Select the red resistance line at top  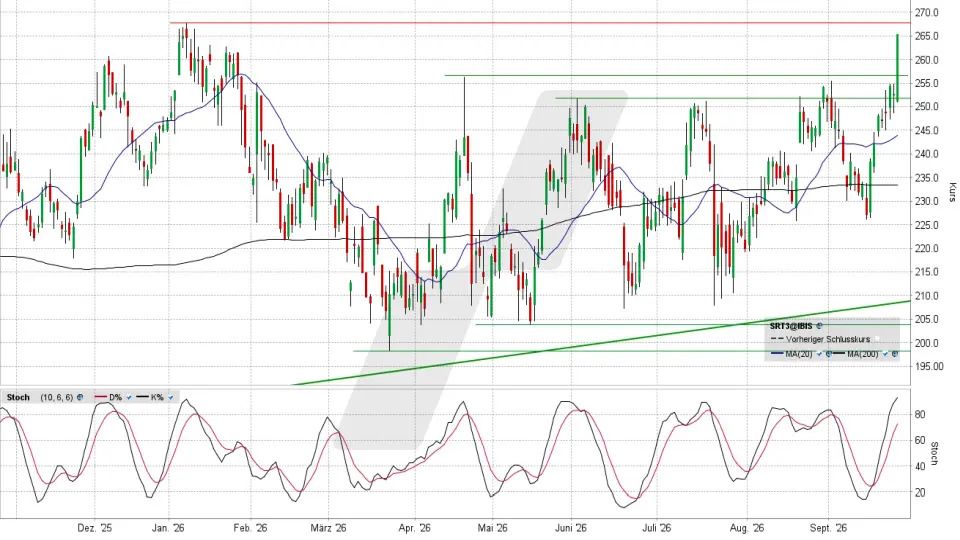pos(539,23)
